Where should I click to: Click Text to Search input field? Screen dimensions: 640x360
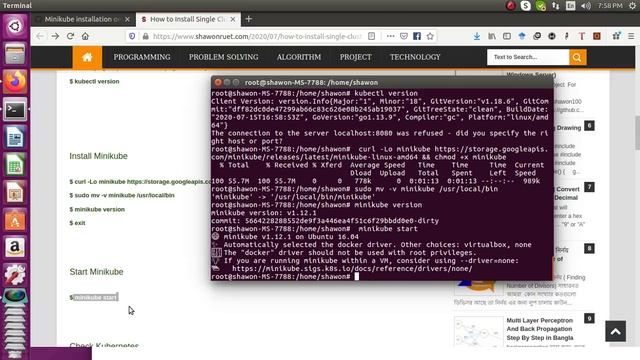[528, 57]
